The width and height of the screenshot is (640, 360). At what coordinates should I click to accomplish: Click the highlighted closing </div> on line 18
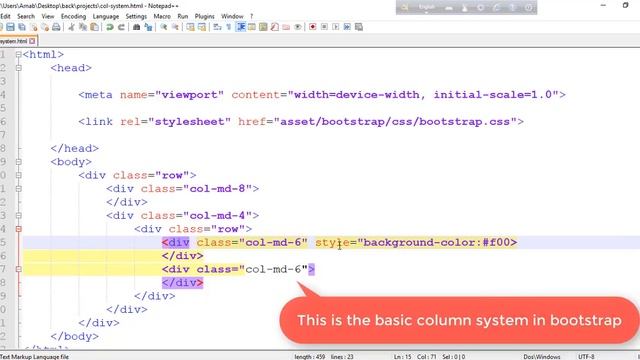[182, 283]
